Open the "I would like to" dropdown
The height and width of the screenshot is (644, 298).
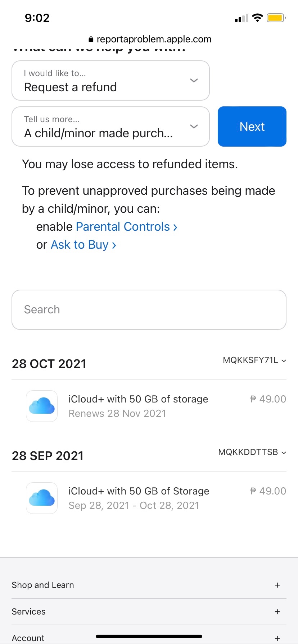point(111,80)
